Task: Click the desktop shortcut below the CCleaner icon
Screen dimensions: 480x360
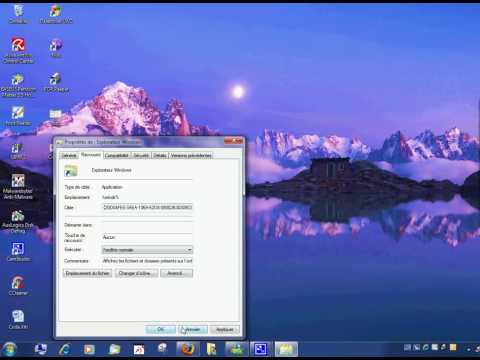Action: pos(18,319)
